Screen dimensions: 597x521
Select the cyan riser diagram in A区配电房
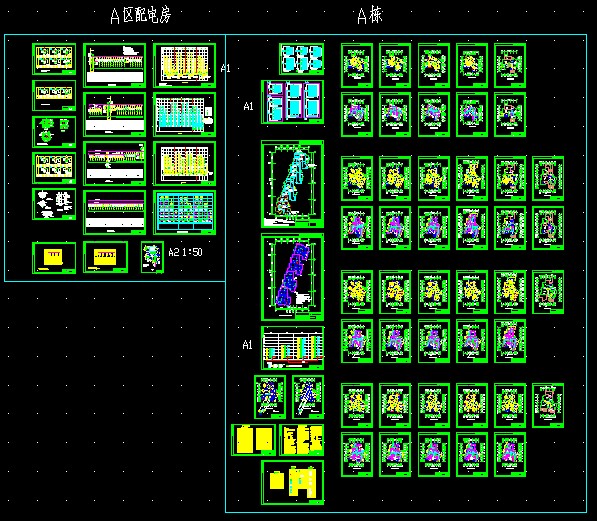click(x=185, y=114)
